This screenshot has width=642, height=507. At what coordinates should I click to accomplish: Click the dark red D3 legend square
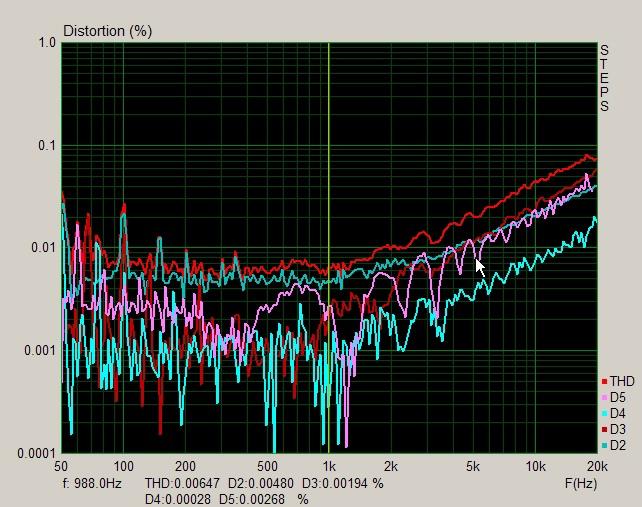604,430
